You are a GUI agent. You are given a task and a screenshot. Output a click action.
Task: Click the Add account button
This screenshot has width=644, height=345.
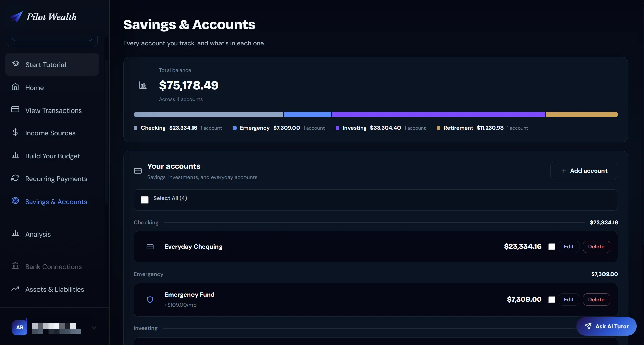(584, 171)
